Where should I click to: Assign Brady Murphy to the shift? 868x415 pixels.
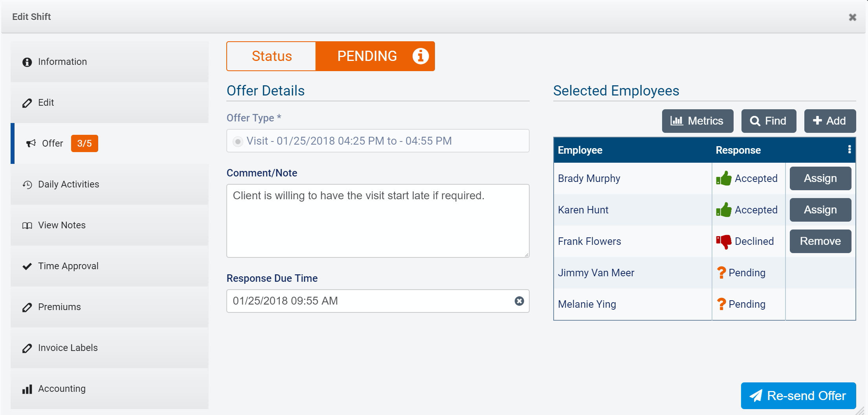820,178
